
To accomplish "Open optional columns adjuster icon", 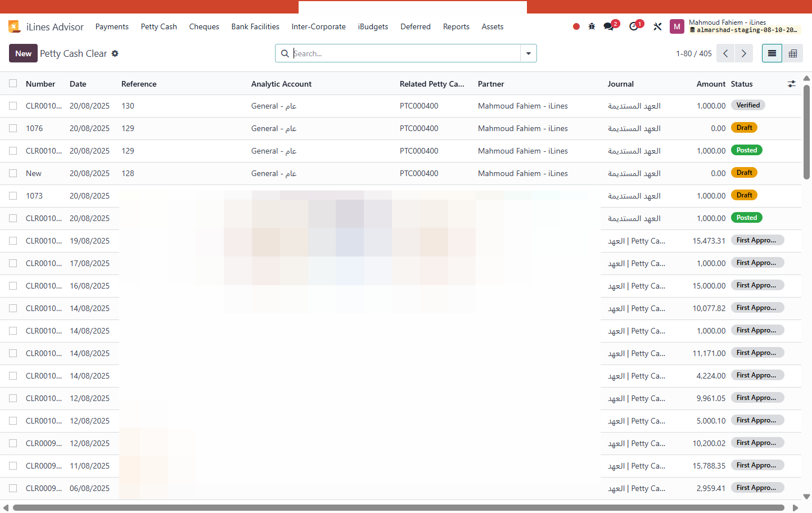I will [792, 84].
